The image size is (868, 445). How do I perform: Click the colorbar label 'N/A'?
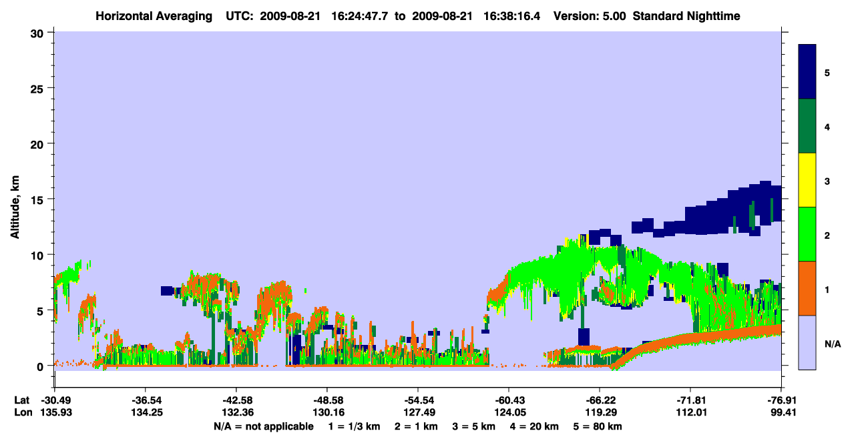pyautogui.click(x=832, y=344)
